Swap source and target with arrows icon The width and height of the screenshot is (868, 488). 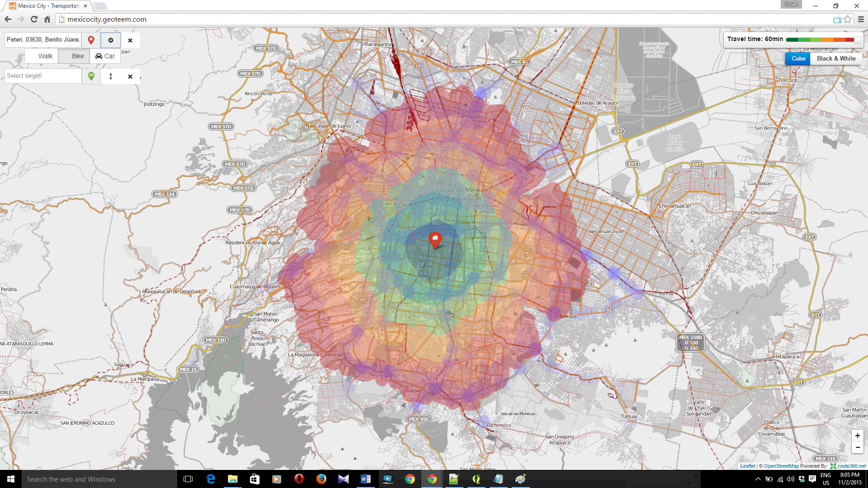click(111, 76)
